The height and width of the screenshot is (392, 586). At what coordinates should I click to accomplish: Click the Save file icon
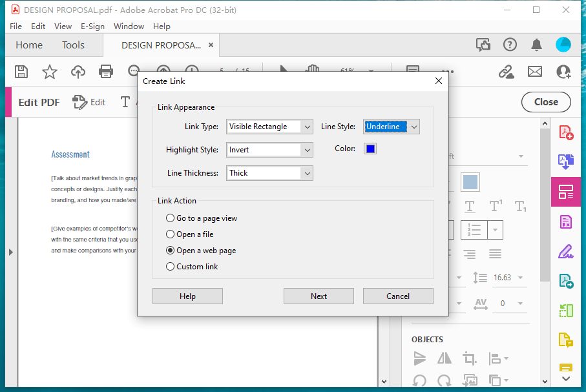(21, 72)
